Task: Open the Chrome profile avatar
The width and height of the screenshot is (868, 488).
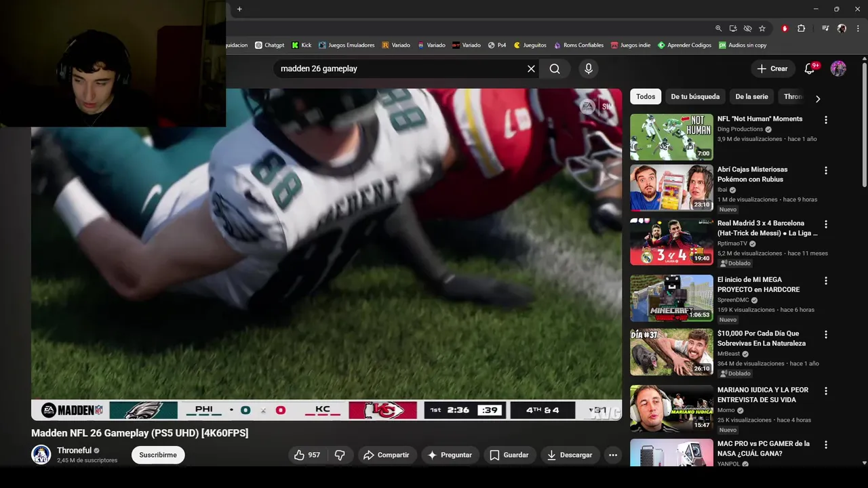Action: (x=842, y=28)
